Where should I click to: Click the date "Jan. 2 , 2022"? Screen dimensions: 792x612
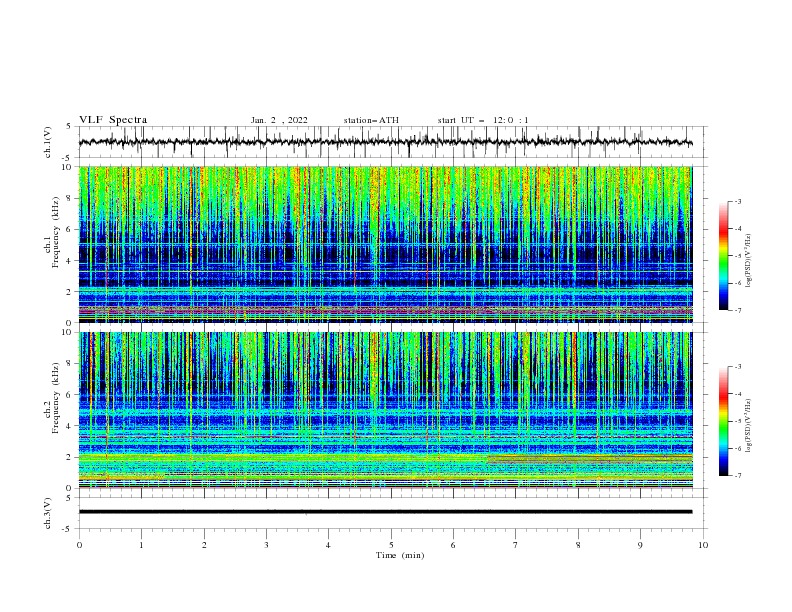point(279,120)
